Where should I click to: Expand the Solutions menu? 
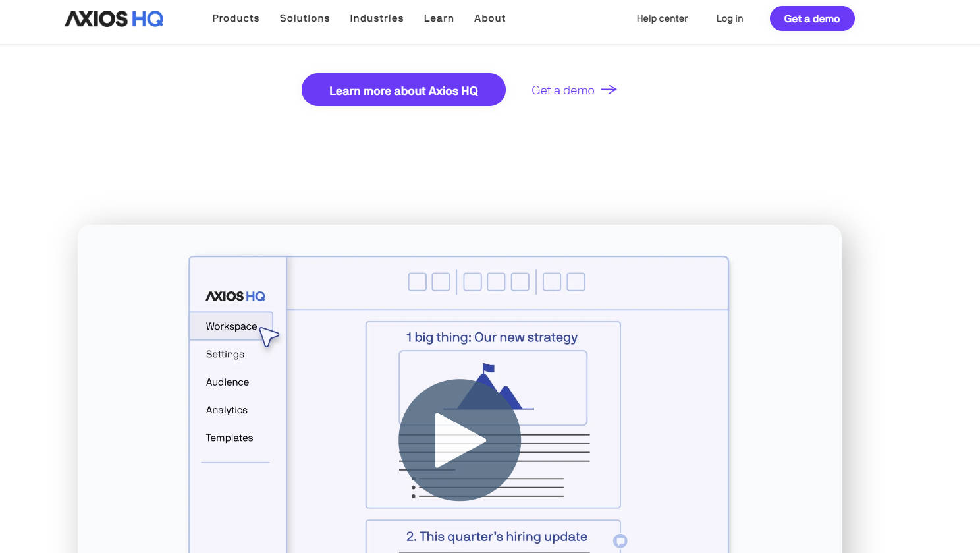304,18
